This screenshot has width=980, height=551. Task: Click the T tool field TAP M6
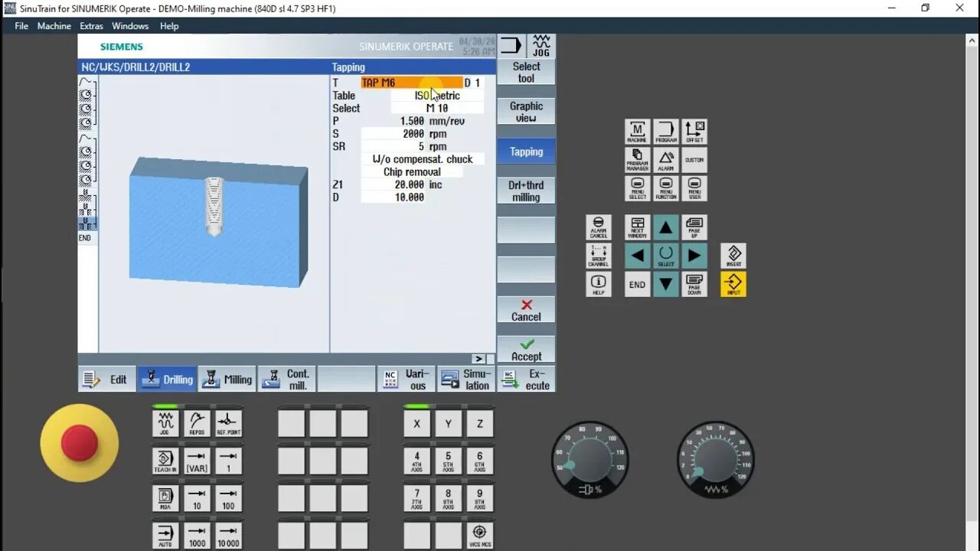pyautogui.click(x=412, y=83)
